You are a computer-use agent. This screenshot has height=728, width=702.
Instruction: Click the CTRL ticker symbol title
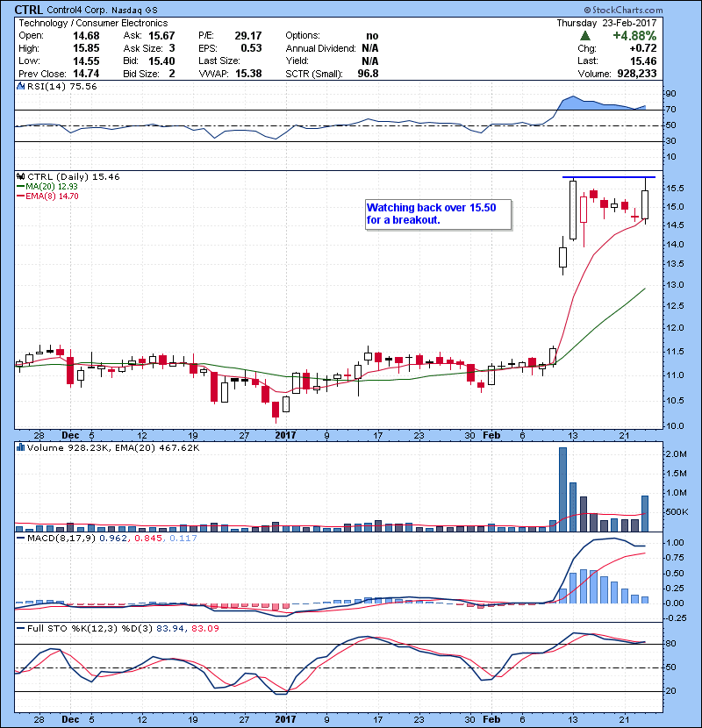pyautogui.click(x=29, y=10)
